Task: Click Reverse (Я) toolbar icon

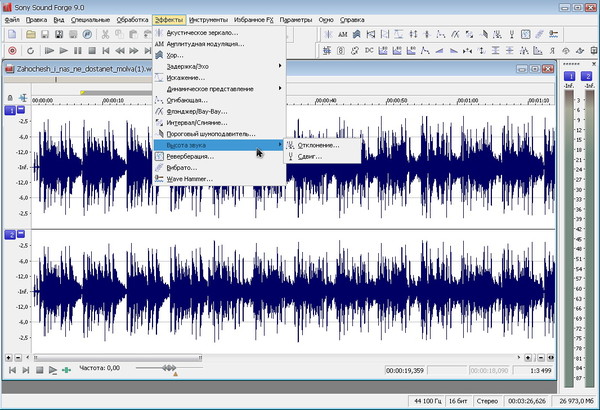Action: (552, 51)
